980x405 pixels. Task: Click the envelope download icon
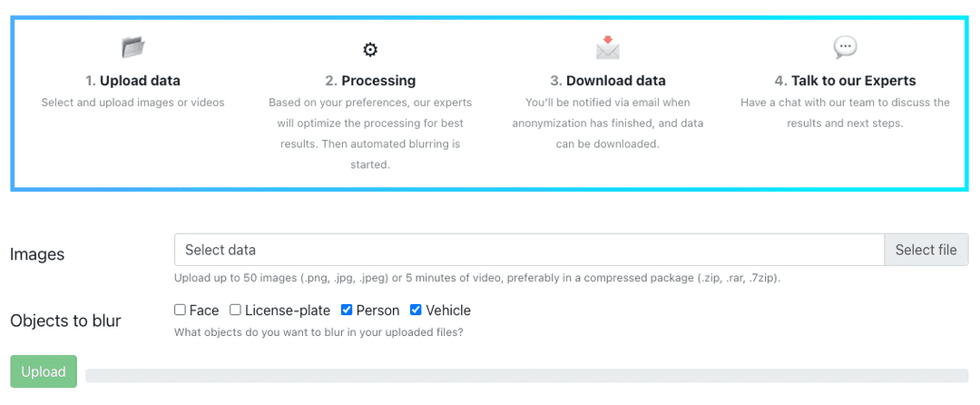pyautogui.click(x=607, y=48)
